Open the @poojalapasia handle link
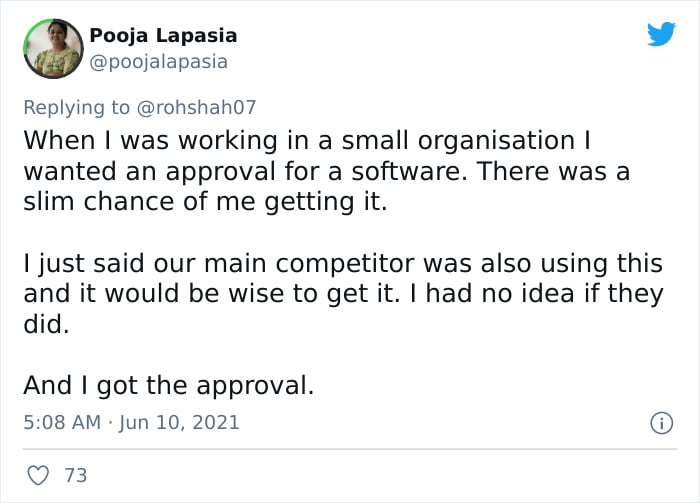The height and width of the screenshot is (503, 700). pyautogui.click(x=158, y=62)
